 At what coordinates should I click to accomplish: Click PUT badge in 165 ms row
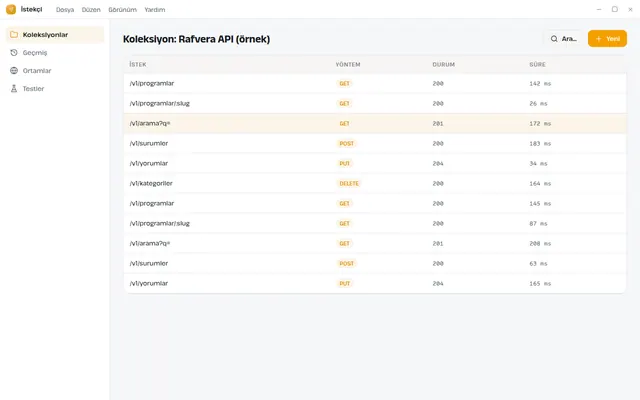coord(344,283)
